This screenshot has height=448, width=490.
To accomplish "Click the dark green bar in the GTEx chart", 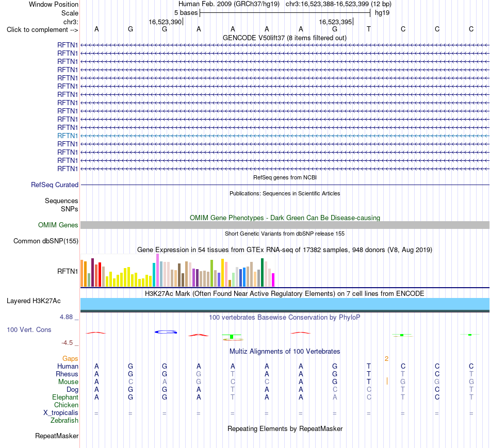I will click(x=262, y=272).
